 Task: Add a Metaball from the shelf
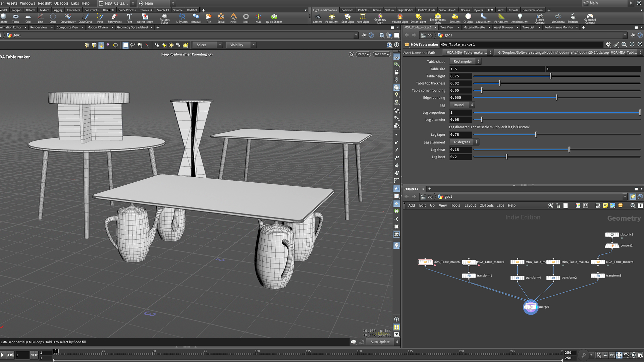click(196, 18)
